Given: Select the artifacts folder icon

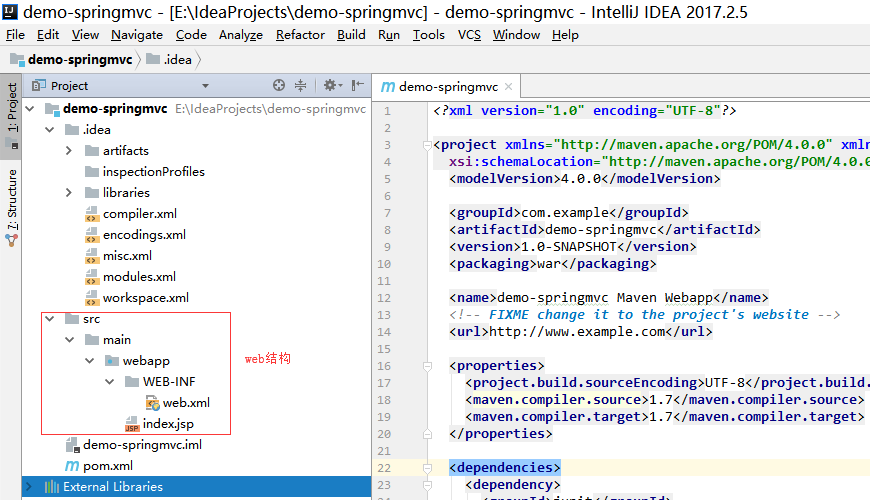Looking at the screenshot, I should pos(92,150).
